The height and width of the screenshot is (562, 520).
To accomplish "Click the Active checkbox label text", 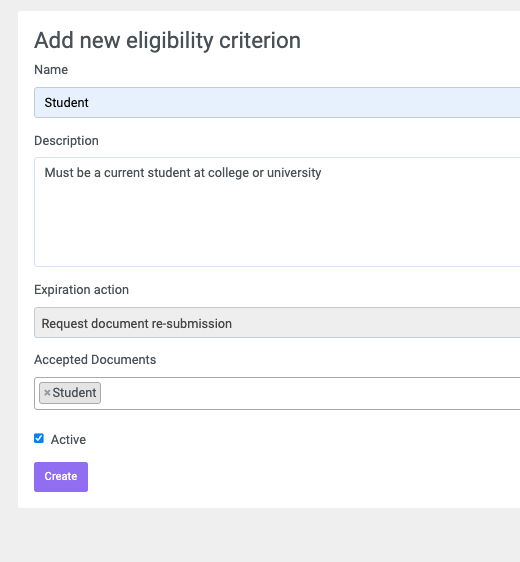I will (68, 439).
